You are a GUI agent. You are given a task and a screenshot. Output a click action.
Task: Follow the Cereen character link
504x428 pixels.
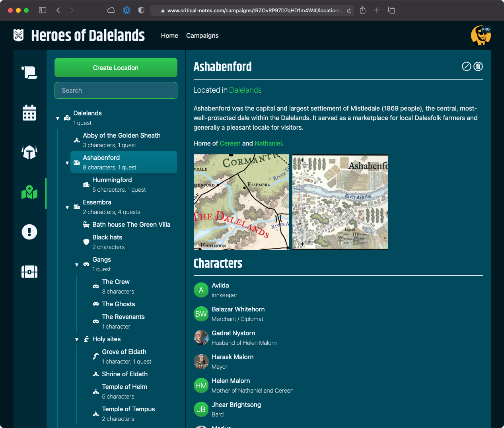pos(230,143)
